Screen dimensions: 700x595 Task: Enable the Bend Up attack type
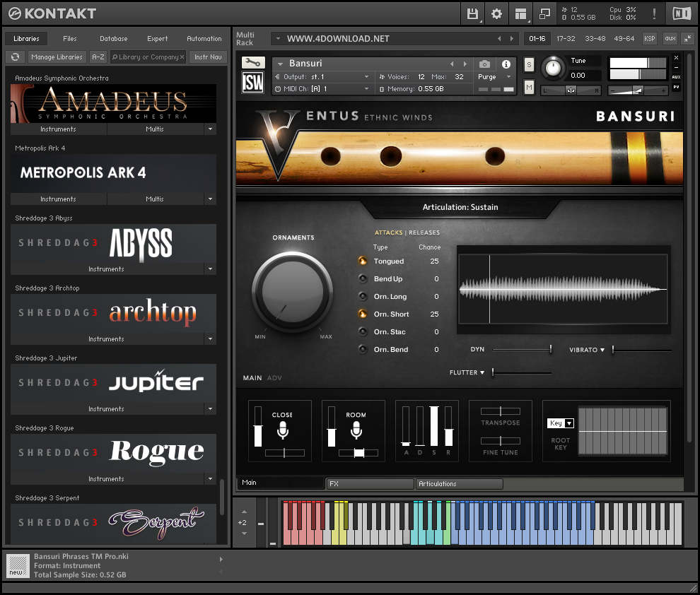[x=363, y=278]
